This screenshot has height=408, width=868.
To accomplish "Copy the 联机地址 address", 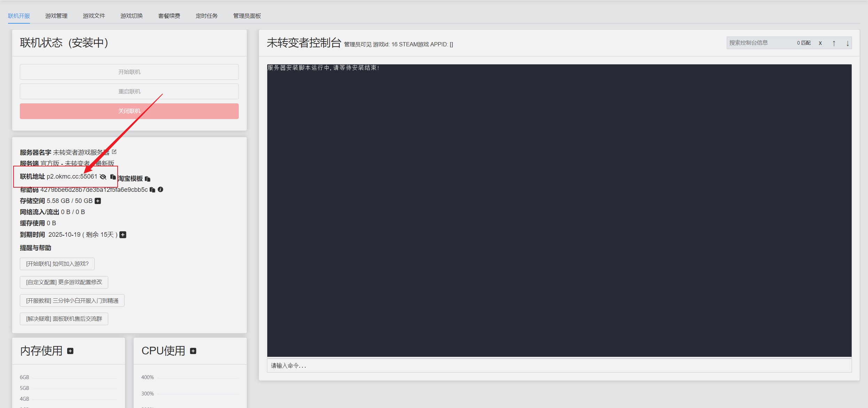I will pos(113,177).
